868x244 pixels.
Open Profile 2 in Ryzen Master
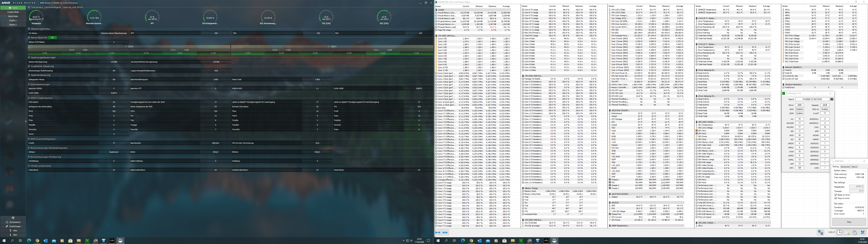(13, 25)
